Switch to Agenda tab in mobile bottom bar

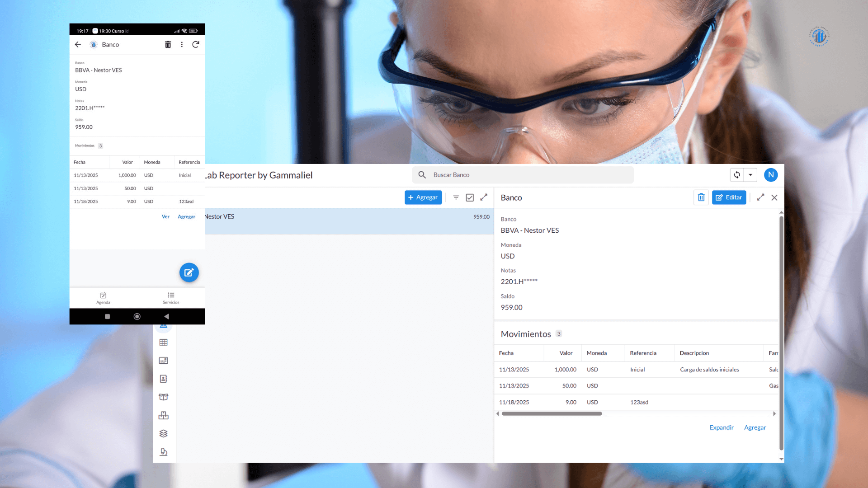pyautogui.click(x=103, y=298)
